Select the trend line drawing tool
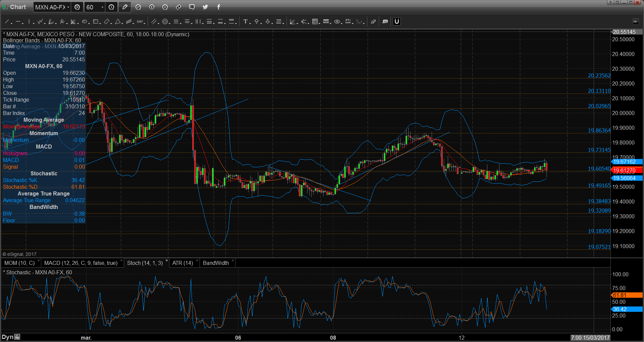This screenshot has width=644, height=342. tap(7, 22)
